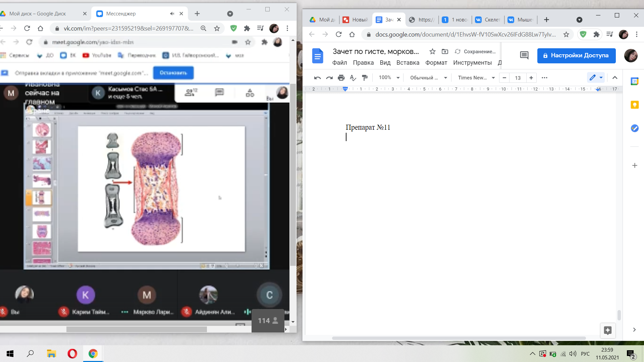Toggle muted microphone icon next to Вы
This screenshot has width=644, height=362.
tap(3, 312)
